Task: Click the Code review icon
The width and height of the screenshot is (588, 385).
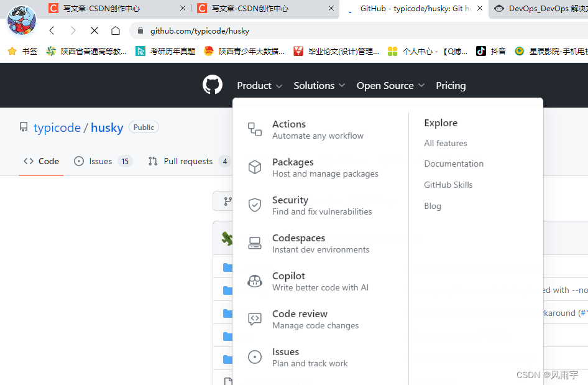Action: pos(255,319)
